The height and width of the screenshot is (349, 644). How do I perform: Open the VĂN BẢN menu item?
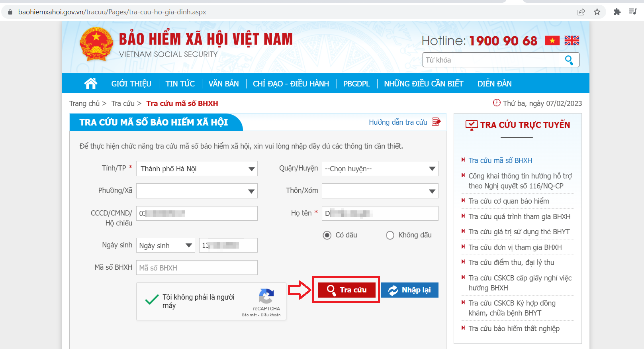pos(223,84)
